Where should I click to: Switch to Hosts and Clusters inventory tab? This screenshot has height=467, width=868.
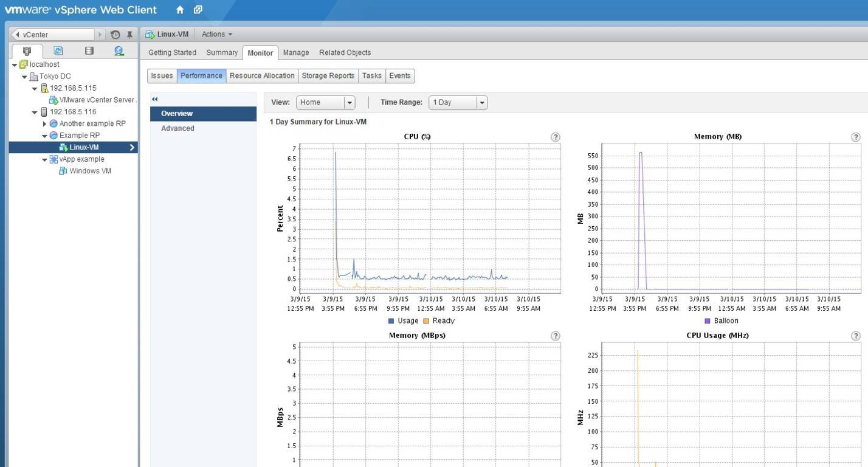coord(27,51)
